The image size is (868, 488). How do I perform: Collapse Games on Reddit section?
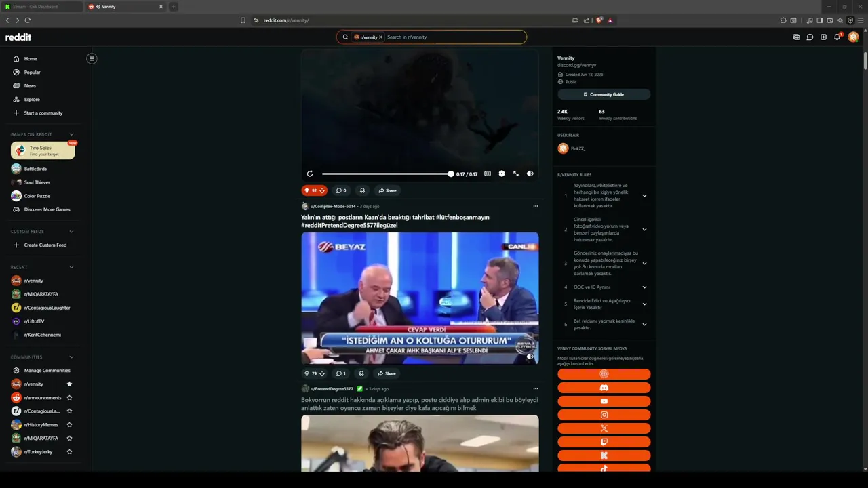click(71, 134)
